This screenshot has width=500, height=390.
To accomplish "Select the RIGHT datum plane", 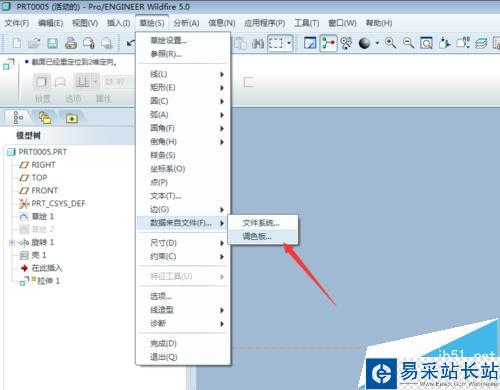I will pos(43,165).
